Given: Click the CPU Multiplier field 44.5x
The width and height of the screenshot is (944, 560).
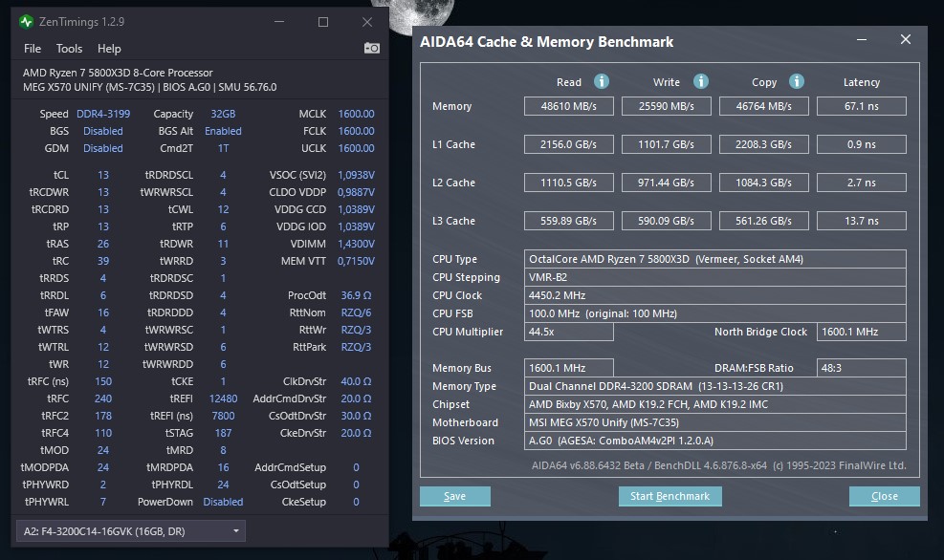Looking at the screenshot, I should click(x=569, y=332).
